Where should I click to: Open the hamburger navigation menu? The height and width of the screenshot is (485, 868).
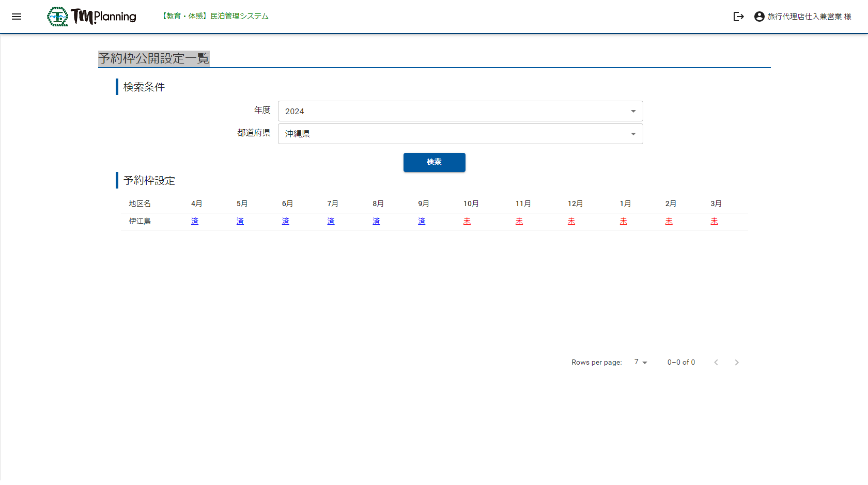pyautogui.click(x=17, y=17)
